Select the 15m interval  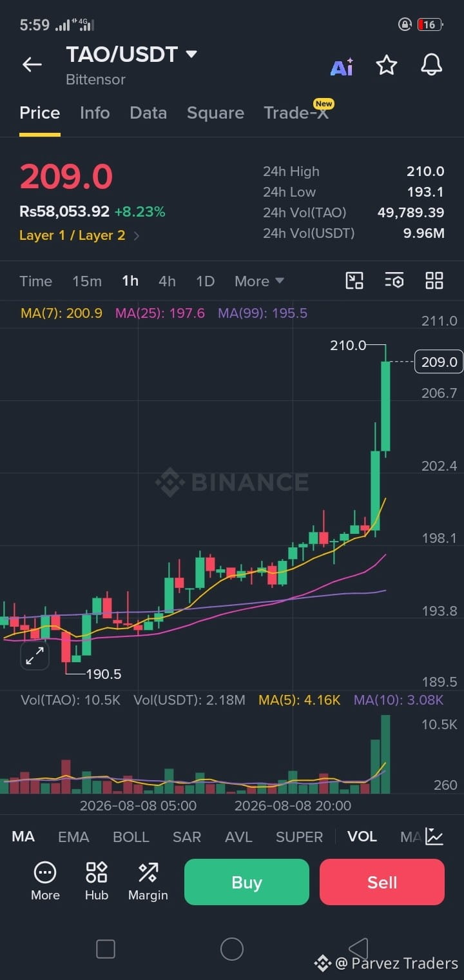[87, 281]
